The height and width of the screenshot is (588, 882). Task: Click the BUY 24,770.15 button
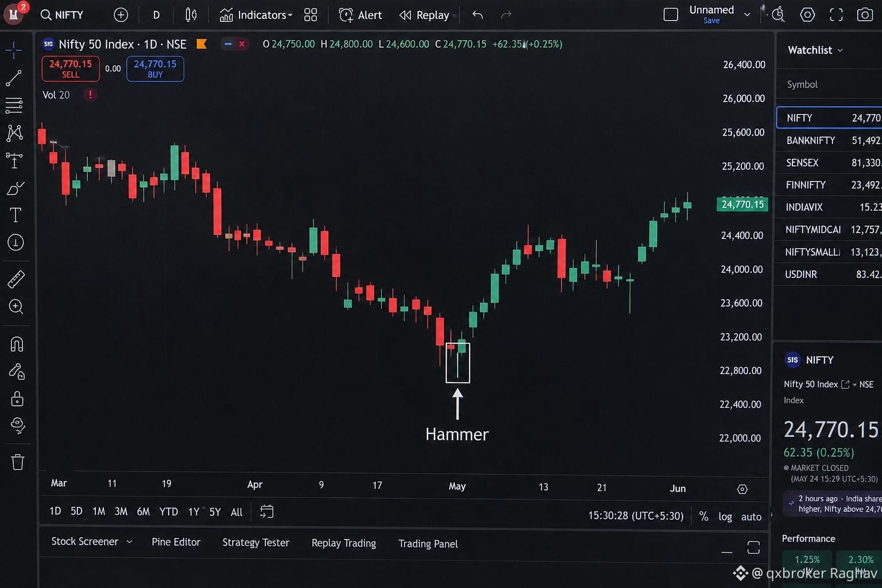(x=155, y=69)
